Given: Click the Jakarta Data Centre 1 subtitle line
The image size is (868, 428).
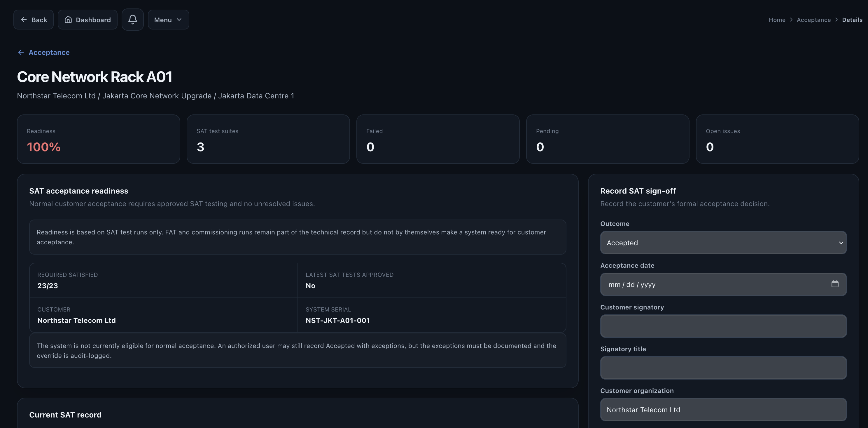Looking at the screenshot, I should pyautogui.click(x=155, y=96).
